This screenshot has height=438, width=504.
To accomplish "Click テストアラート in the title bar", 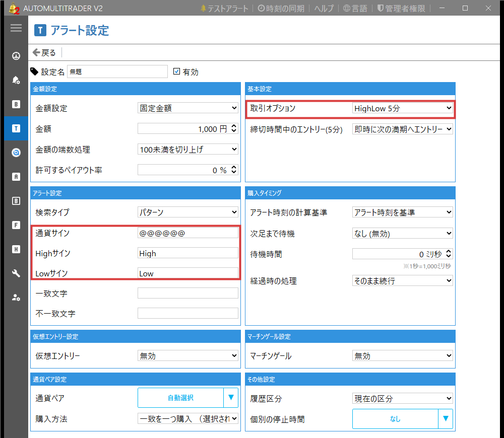I will tap(224, 9).
